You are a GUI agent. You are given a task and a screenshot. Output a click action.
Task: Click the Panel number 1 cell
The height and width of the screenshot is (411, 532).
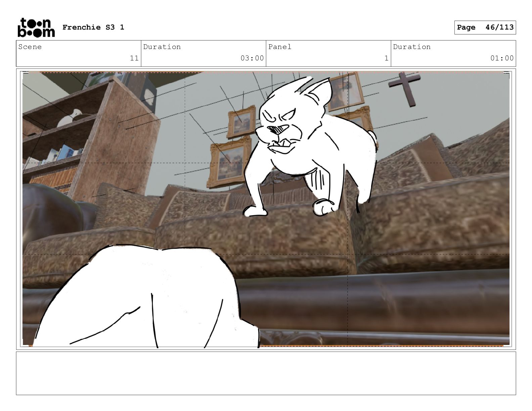(x=328, y=54)
